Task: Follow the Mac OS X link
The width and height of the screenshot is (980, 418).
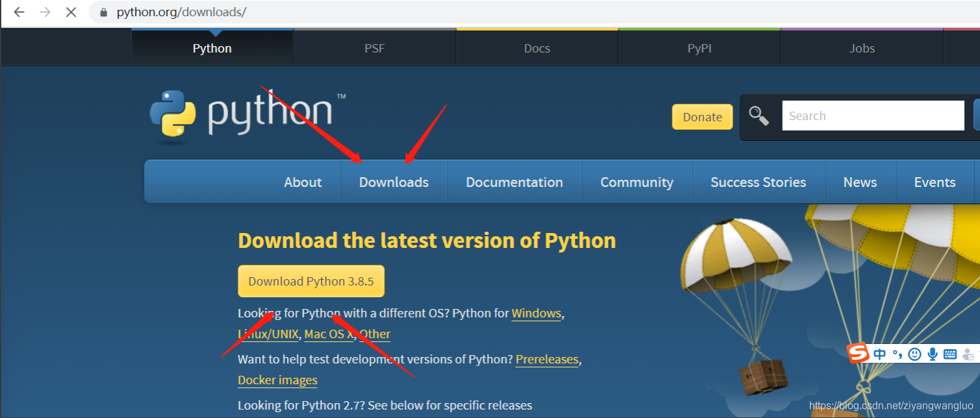Action: [329, 334]
